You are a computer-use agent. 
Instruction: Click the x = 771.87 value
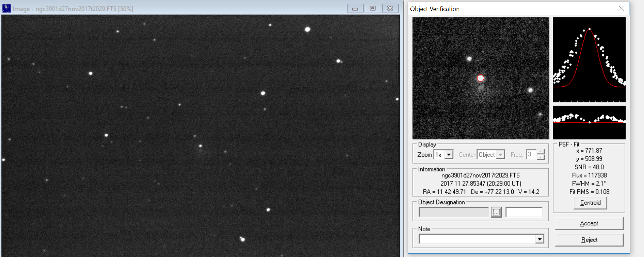pos(589,151)
